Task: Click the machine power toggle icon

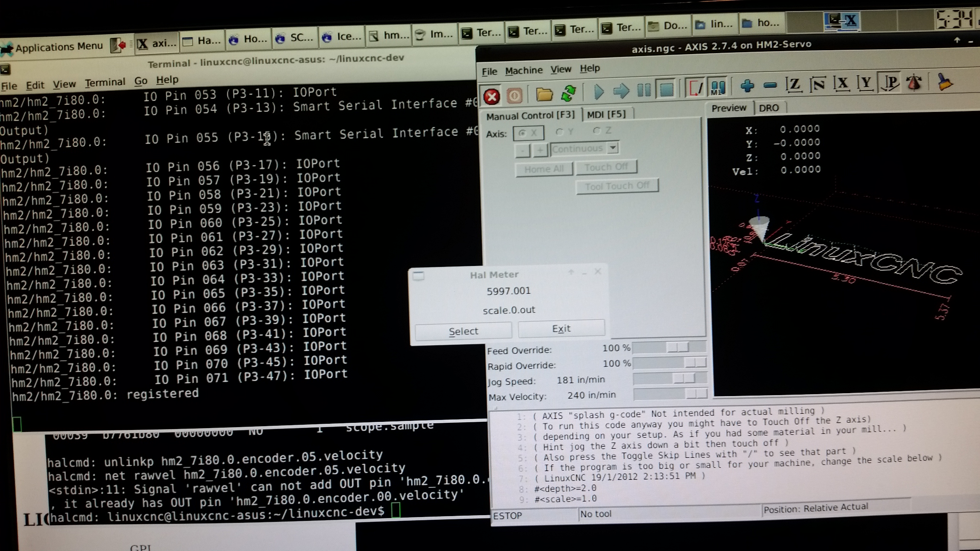Action: pos(514,96)
